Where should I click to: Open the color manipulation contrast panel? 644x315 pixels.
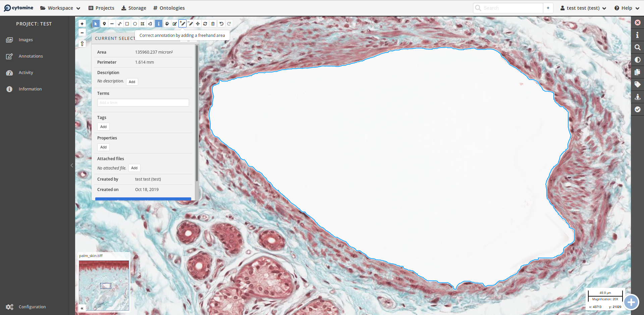click(x=637, y=60)
